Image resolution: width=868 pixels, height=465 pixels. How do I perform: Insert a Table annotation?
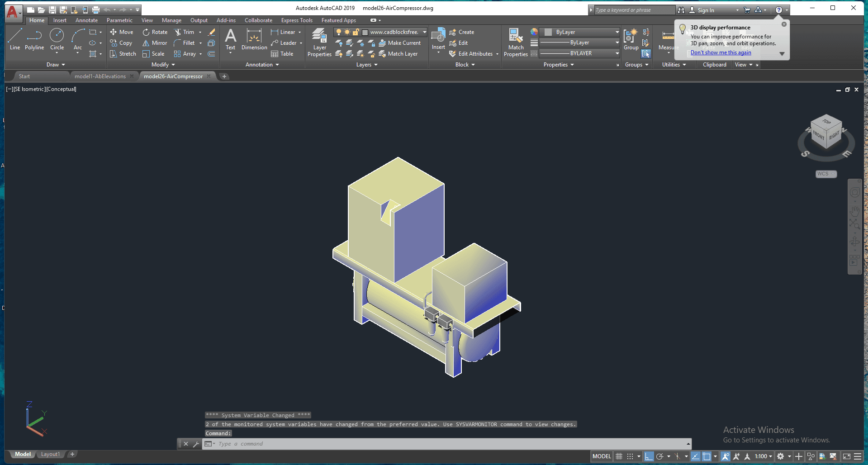coord(282,54)
